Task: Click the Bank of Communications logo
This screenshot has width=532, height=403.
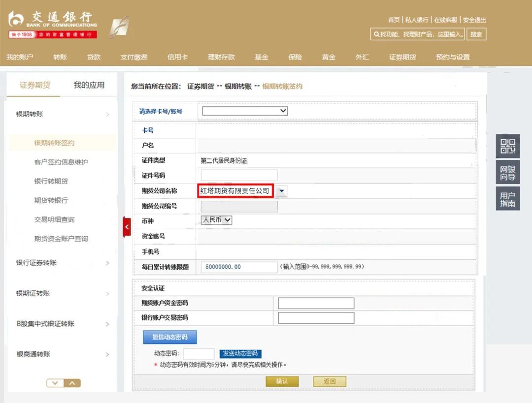Action: click(53, 25)
